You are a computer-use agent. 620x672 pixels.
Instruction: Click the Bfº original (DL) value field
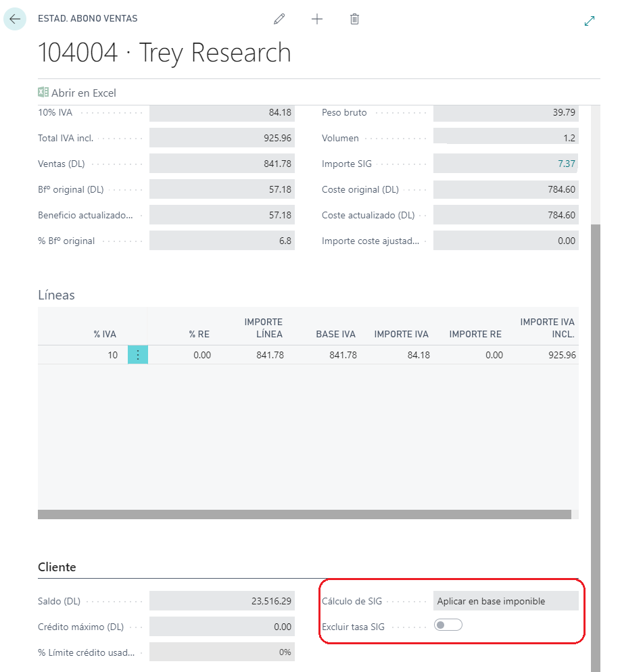(x=222, y=189)
